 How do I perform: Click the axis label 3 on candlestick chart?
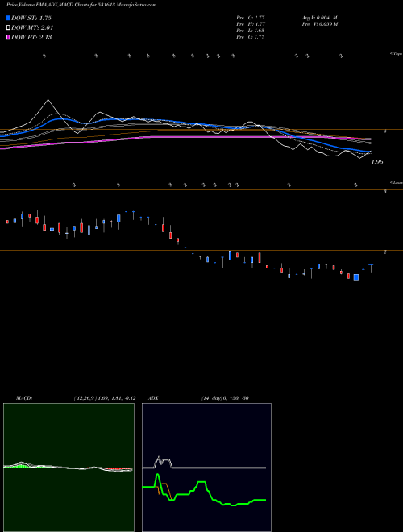384,192
